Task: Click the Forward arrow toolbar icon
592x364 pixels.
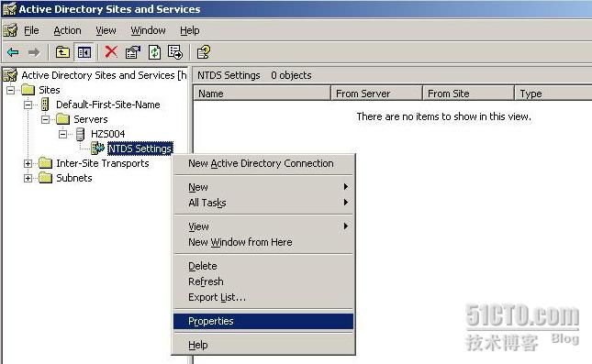Action: (34, 52)
